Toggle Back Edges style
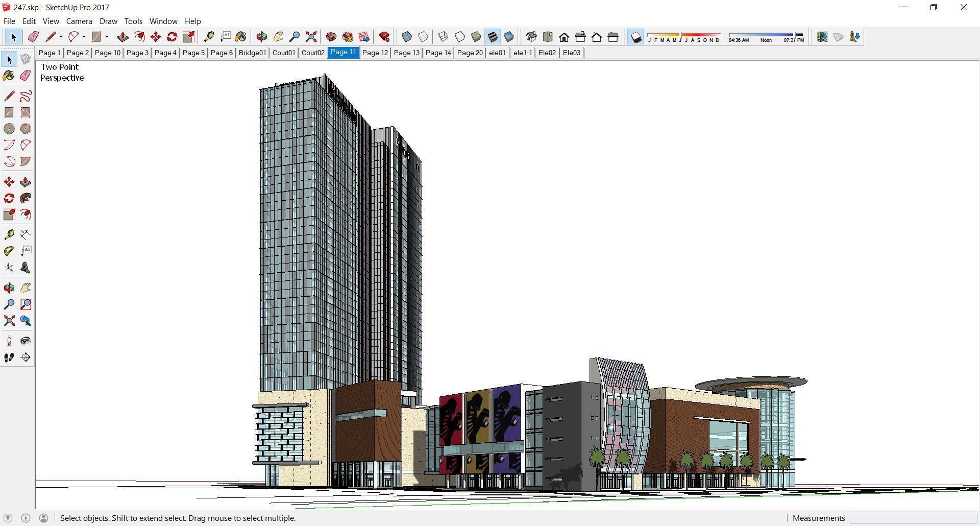The height and width of the screenshot is (526, 980). pos(423,37)
